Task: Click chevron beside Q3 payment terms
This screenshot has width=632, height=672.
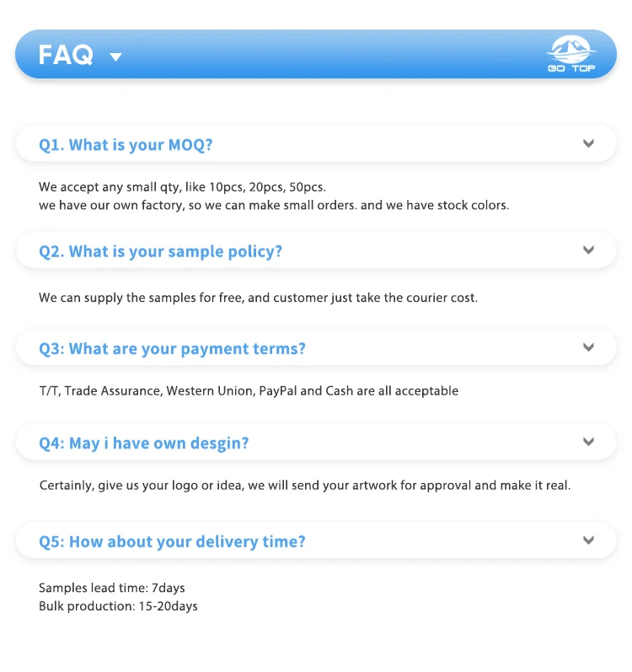Action: click(588, 347)
